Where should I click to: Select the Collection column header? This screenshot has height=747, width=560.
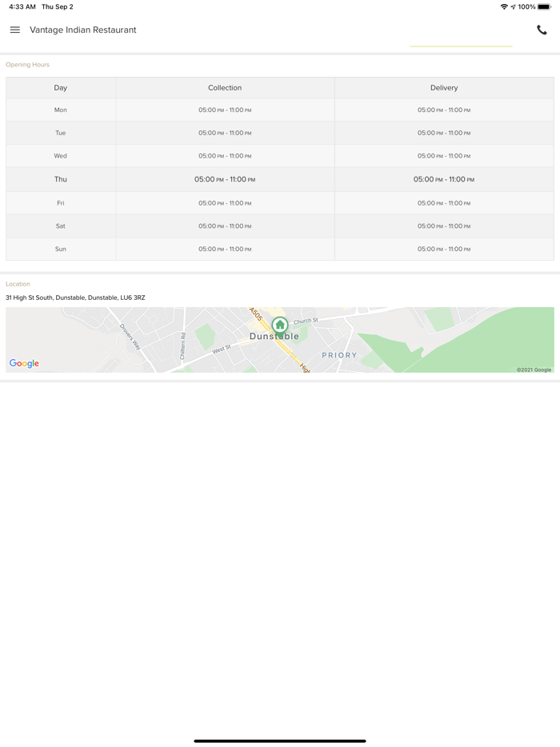click(225, 88)
